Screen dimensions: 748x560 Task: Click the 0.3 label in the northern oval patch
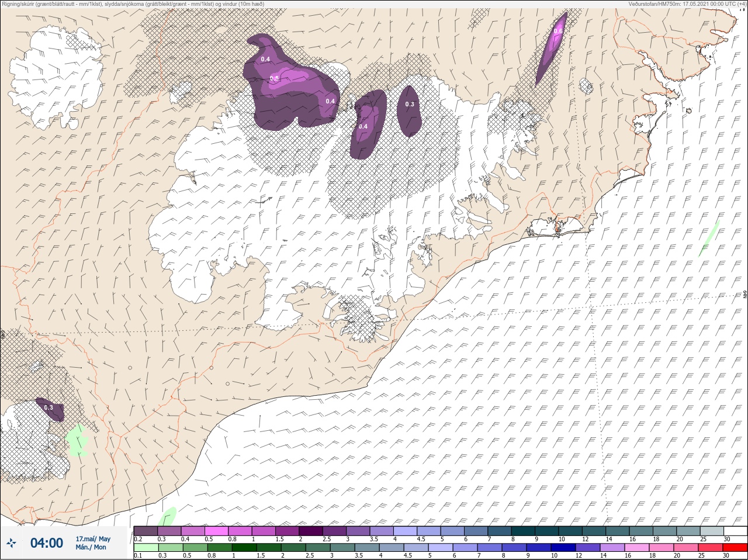click(410, 105)
